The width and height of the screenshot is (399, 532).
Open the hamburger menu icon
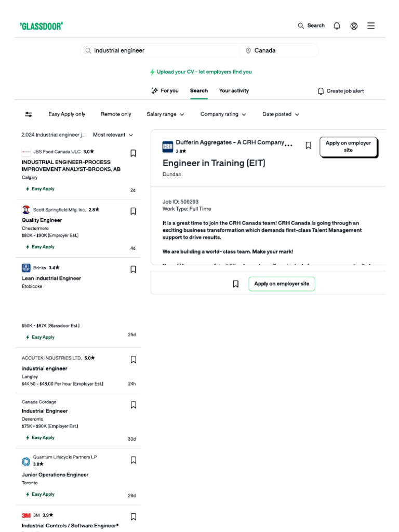pos(371,26)
